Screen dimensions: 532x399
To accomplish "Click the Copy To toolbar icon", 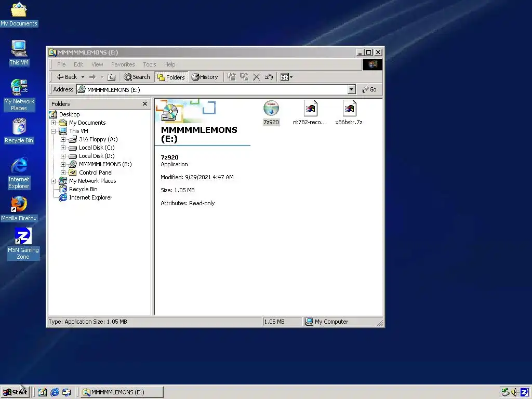I will coord(244,77).
